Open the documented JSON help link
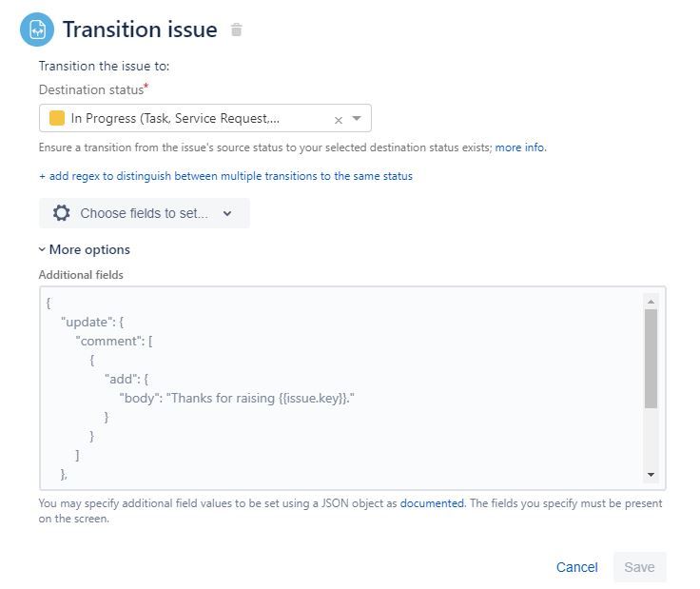This screenshot has height=589, width=700. pyautogui.click(x=432, y=503)
